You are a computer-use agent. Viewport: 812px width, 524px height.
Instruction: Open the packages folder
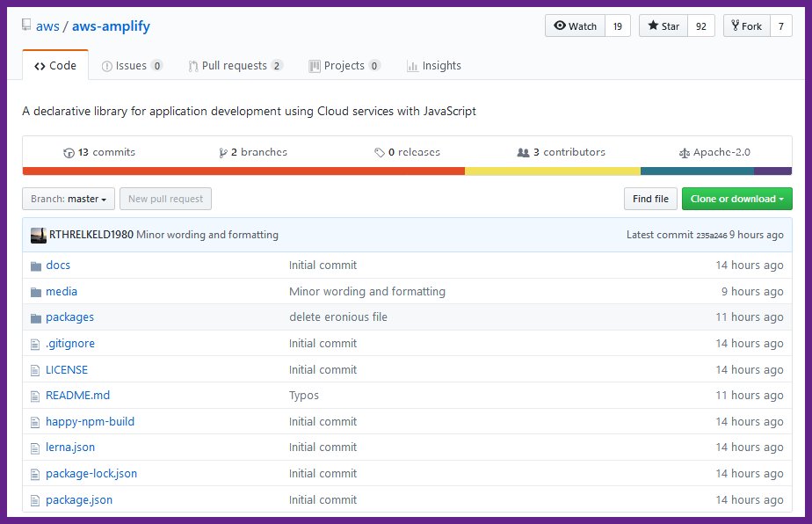(x=70, y=317)
